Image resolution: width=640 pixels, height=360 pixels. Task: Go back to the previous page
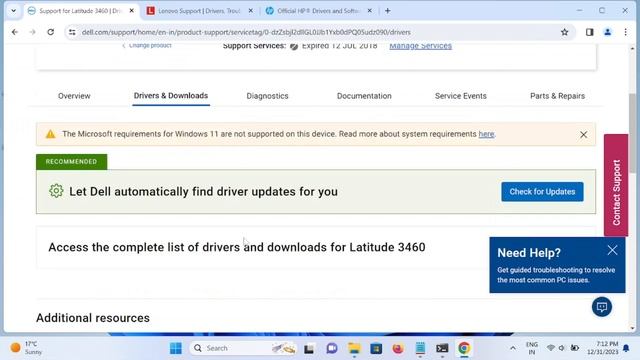(15, 32)
